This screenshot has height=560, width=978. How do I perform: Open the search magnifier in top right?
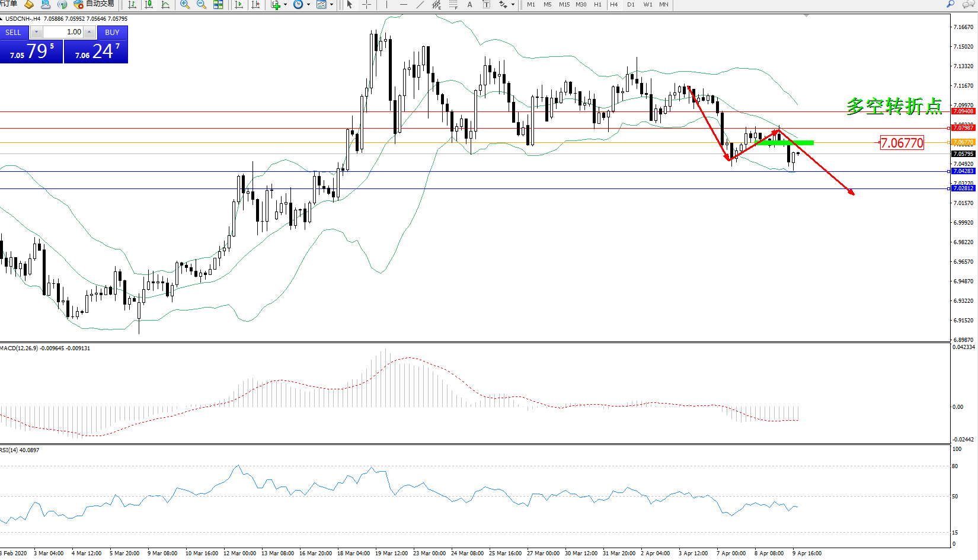tap(951, 4)
